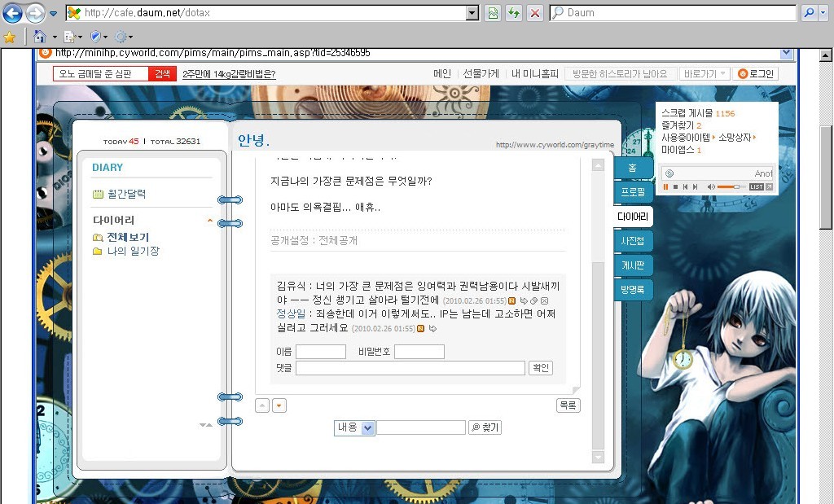This screenshot has height=504, width=834.
Task: Click the edit eraser icon on 김유식 comment
Action: pos(534,301)
